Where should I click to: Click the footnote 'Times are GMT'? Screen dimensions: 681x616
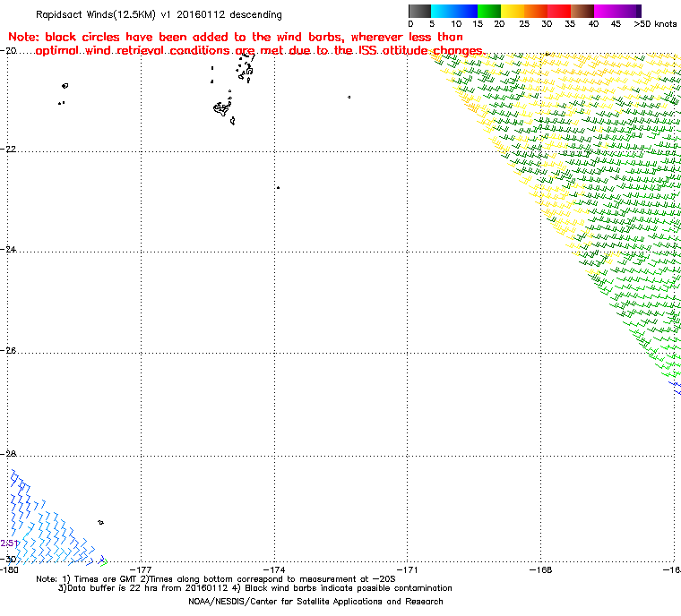104,579
